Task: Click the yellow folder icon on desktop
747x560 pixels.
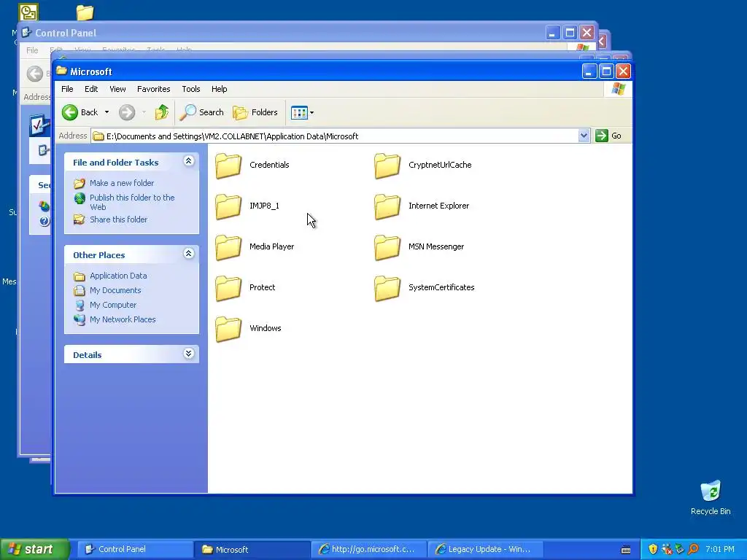Action: [x=85, y=12]
